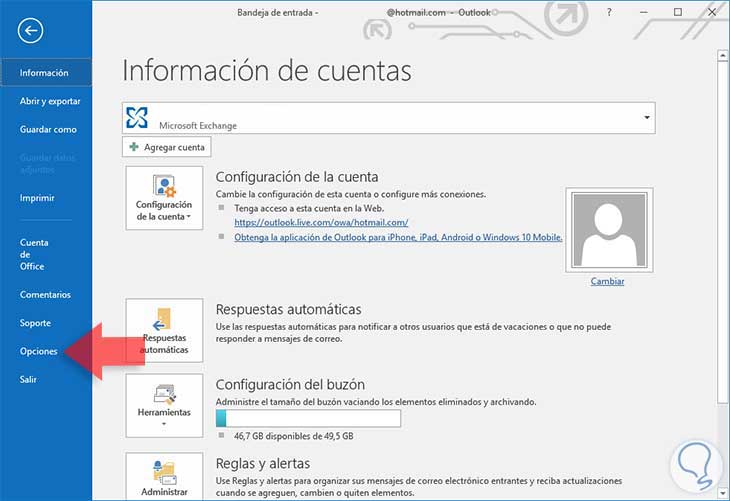The image size is (730, 501).
Task: Click the back arrow circle icon
Action: [x=31, y=31]
